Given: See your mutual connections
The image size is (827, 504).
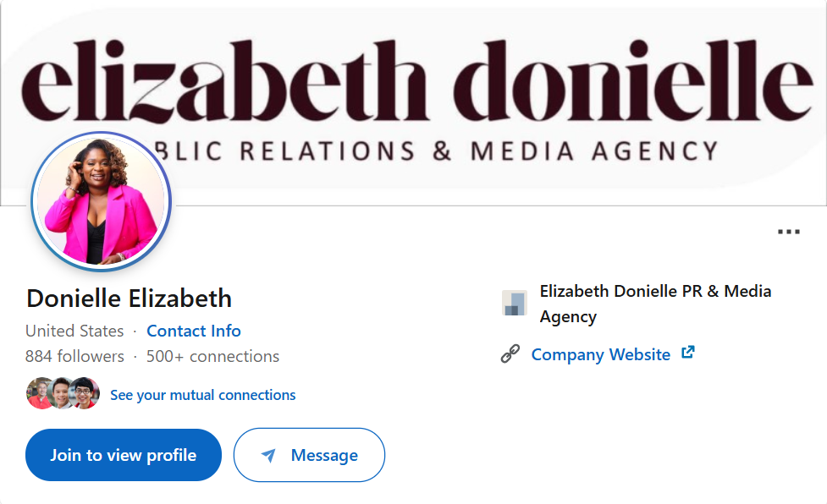Looking at the screenshot, I should point(203,395).
